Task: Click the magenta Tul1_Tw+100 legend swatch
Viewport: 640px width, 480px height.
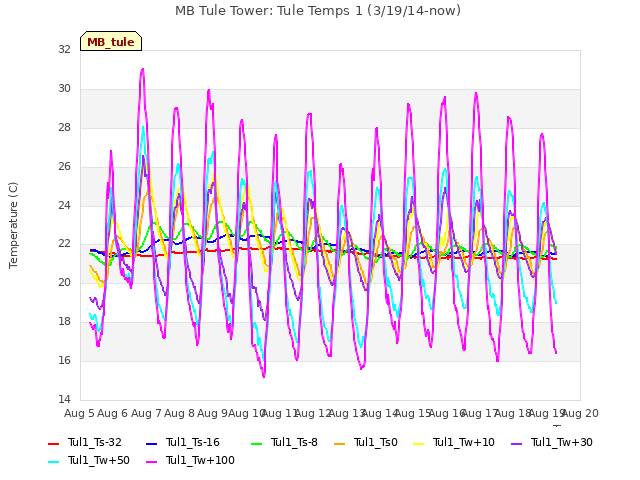Action: [151, 462]
